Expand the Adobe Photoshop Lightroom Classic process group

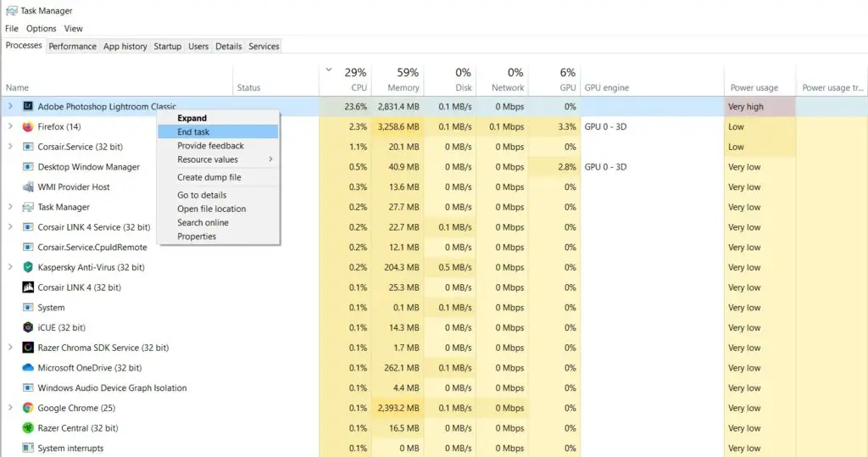[10, 106]
